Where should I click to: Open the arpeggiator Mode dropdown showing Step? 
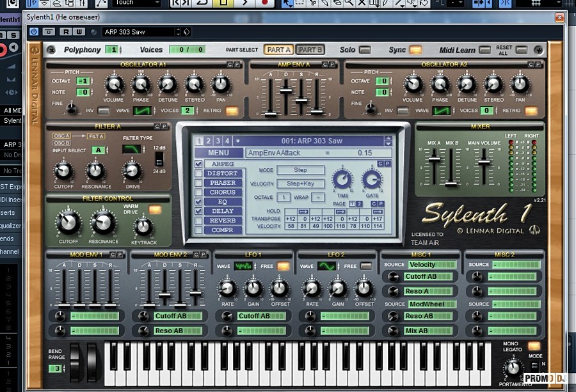tap(300, 170)
